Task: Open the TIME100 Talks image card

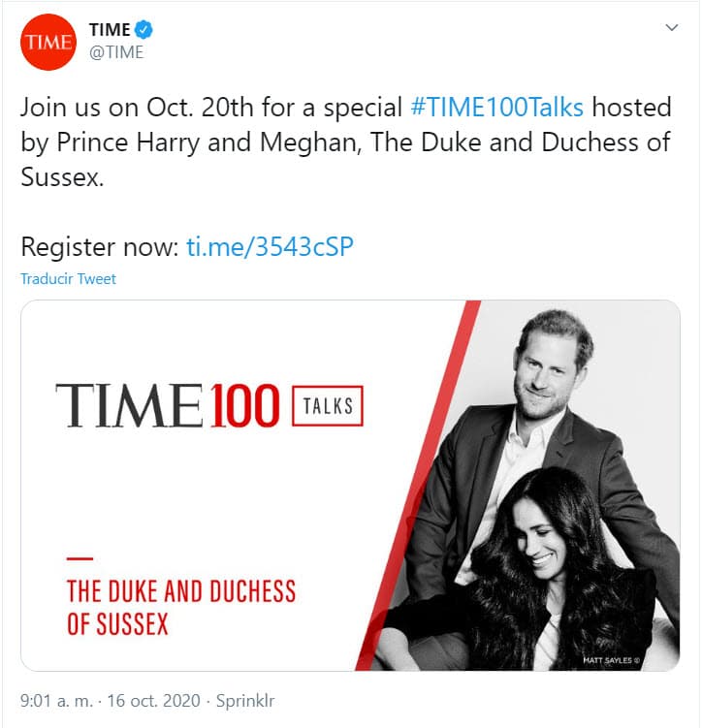Action: [349, 485]
